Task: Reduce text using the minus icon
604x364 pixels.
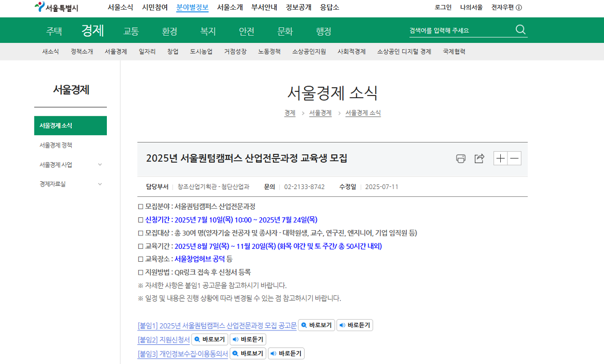Action: (x=514, y=159)
